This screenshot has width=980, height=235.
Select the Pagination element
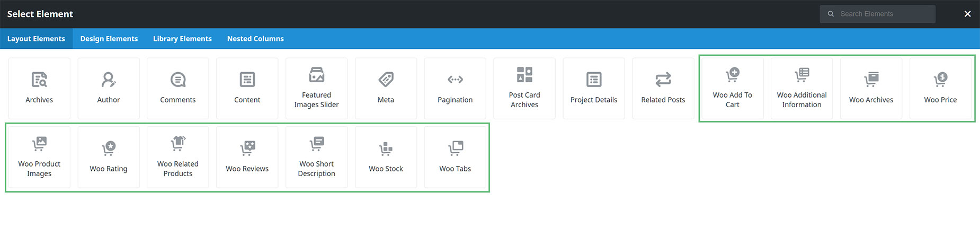pos(455,88)
